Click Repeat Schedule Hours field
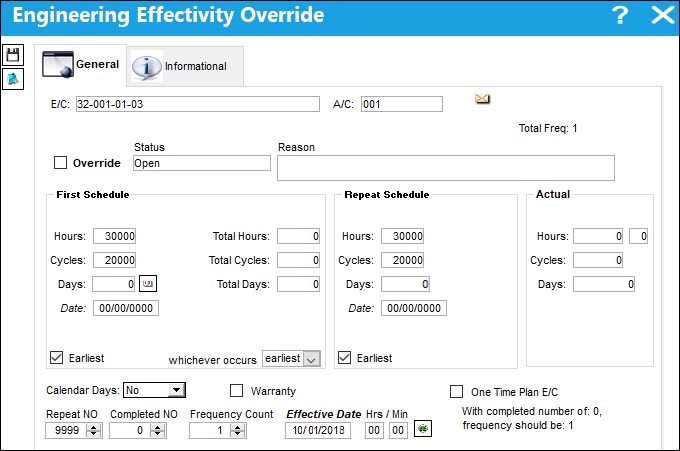This screenshot has height=451, width=680. [402, 236]
